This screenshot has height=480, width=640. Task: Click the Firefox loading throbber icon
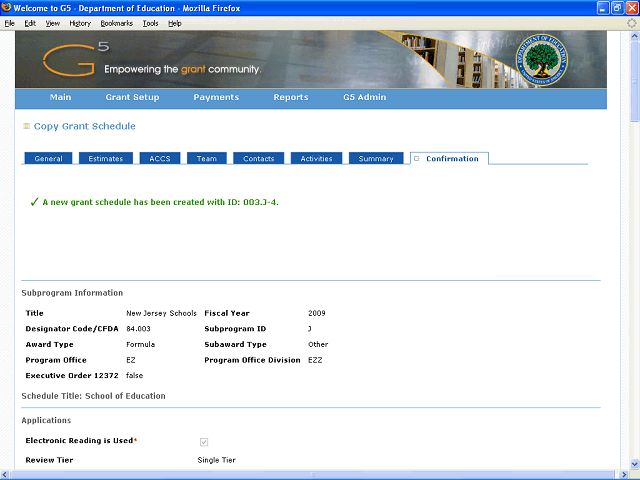tap(632, 23)
